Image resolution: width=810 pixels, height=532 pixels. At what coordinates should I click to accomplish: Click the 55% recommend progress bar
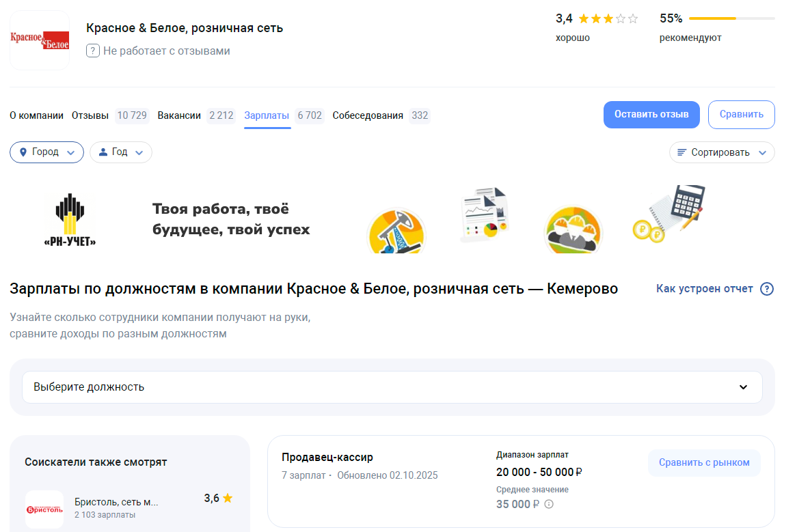click(x=731, y=18)
